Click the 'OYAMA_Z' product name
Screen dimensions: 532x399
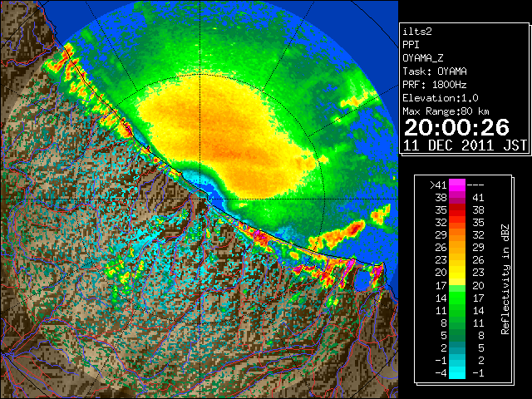(423, 58)
